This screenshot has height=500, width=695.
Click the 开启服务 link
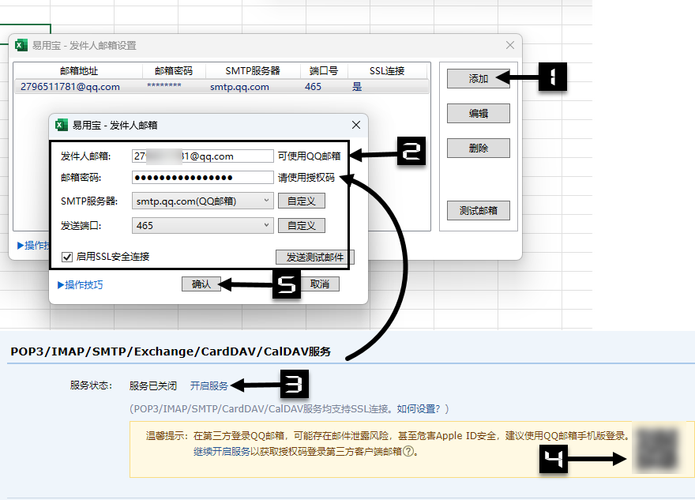pos(209,386)
